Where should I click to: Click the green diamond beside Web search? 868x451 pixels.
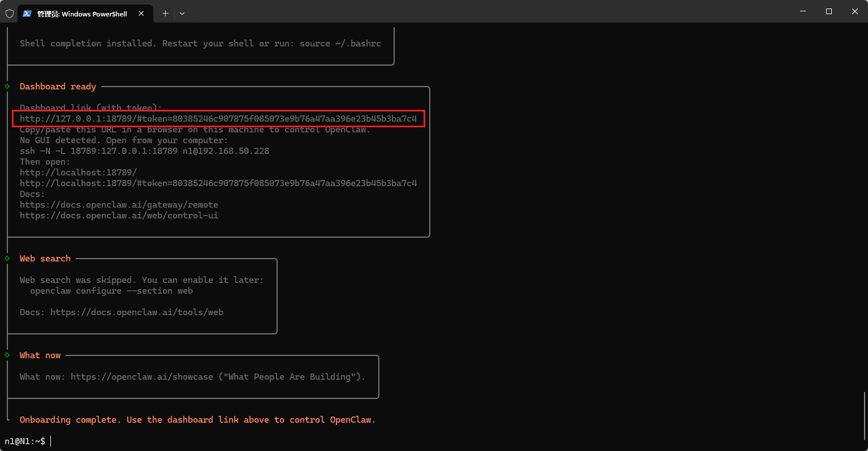click(7, 259)
